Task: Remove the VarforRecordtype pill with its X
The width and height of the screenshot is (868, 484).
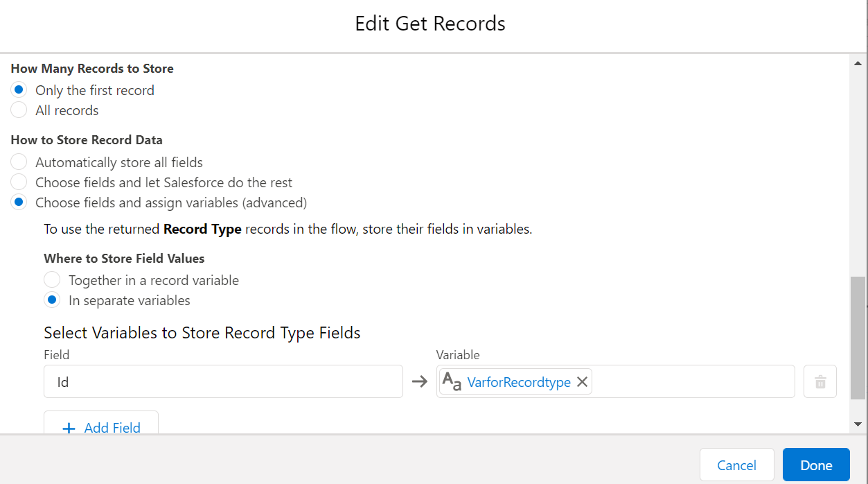Action: (582, 382)
